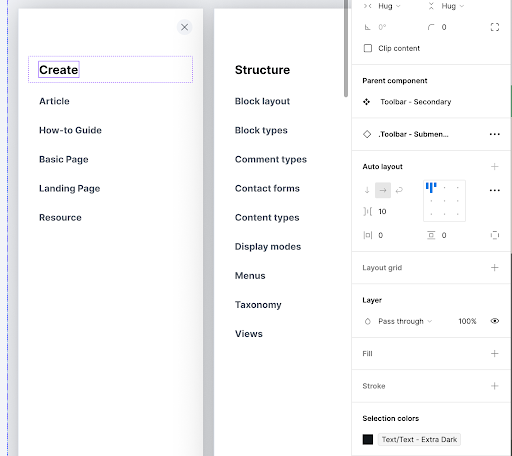Toggle individual padding icon
The width and height of the screenshot is (512, 456).
[495, 235]
